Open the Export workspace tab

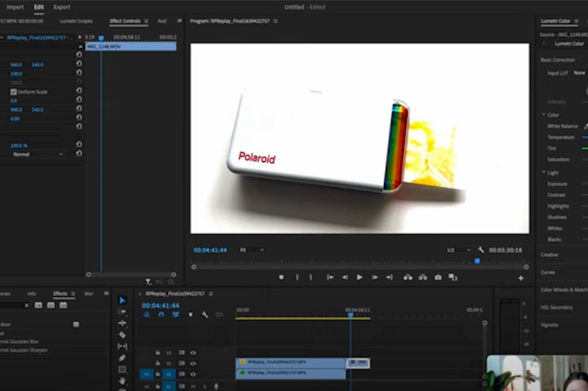(61, 7)
